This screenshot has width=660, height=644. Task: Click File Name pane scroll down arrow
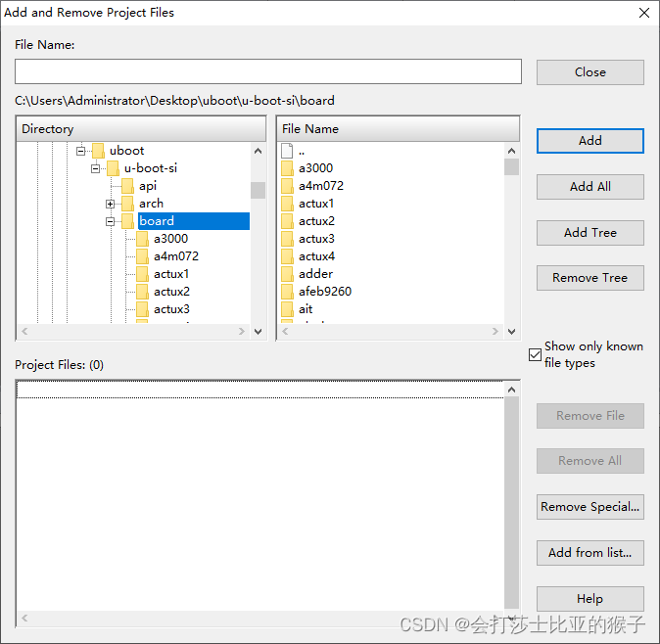511,332
